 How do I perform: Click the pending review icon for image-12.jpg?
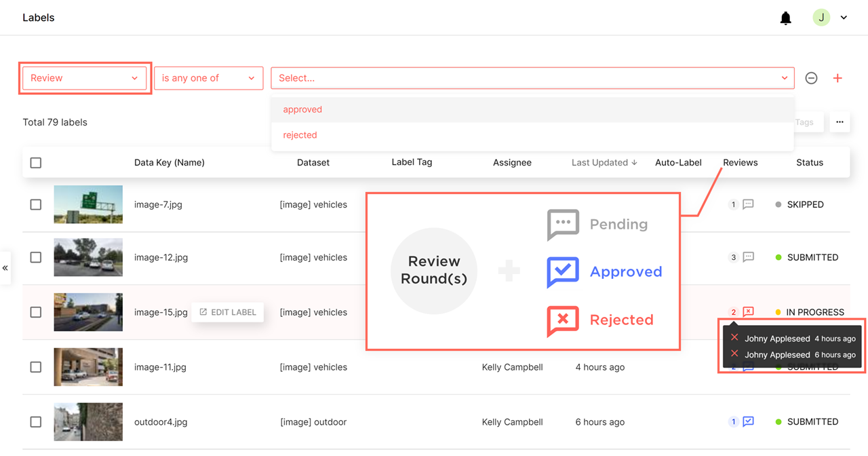748,257
